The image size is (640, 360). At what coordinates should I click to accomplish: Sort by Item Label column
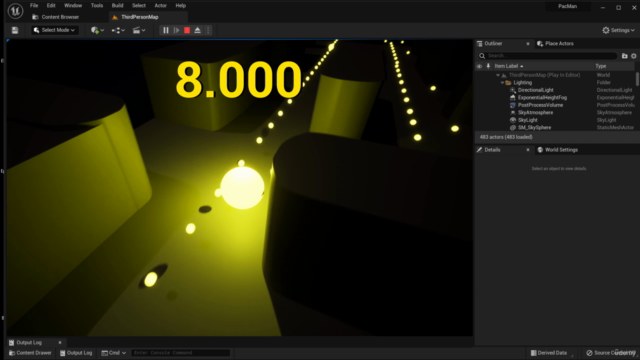click(x=509, y=66)
